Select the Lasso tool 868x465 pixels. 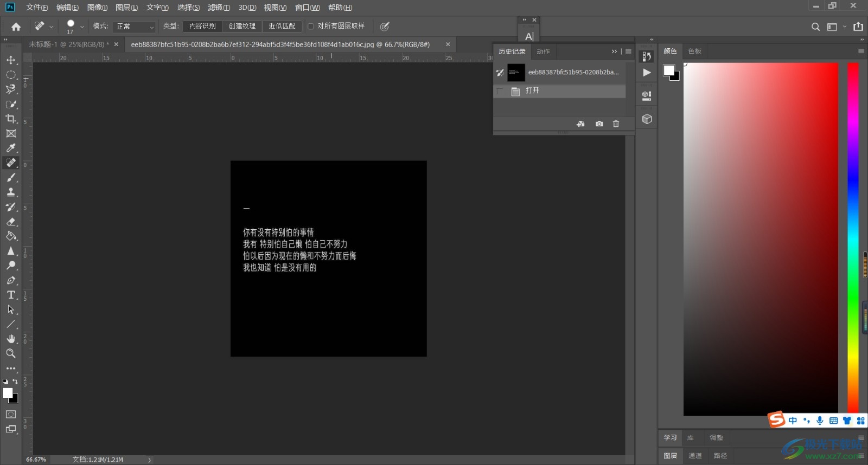11,89
